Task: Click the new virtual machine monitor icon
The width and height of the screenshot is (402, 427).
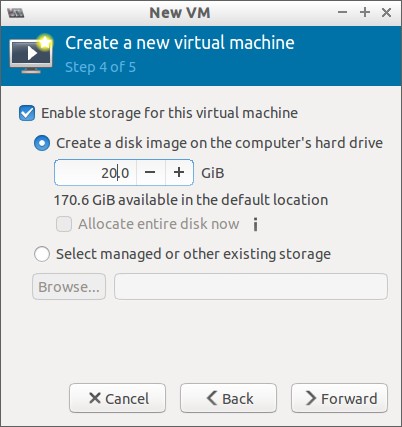Action: 31,54
